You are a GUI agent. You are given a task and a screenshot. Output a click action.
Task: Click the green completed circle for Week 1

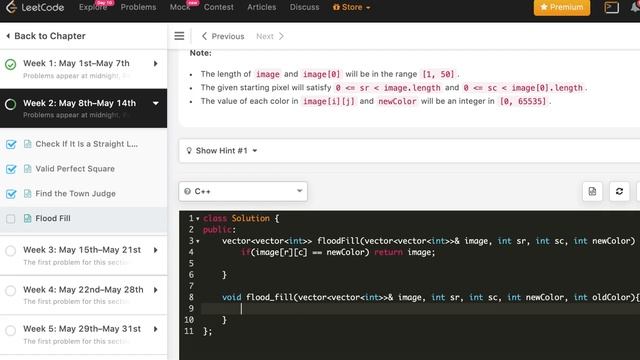11,64
